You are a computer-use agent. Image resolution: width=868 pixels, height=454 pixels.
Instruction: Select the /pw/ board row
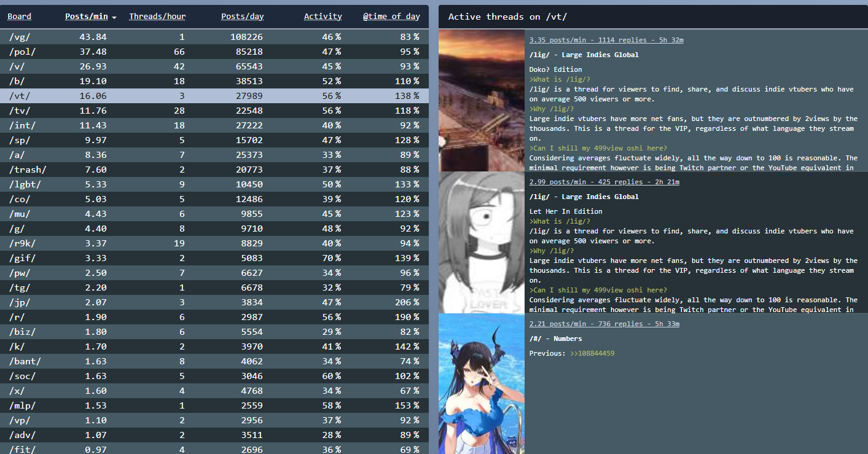coord(214,273)
